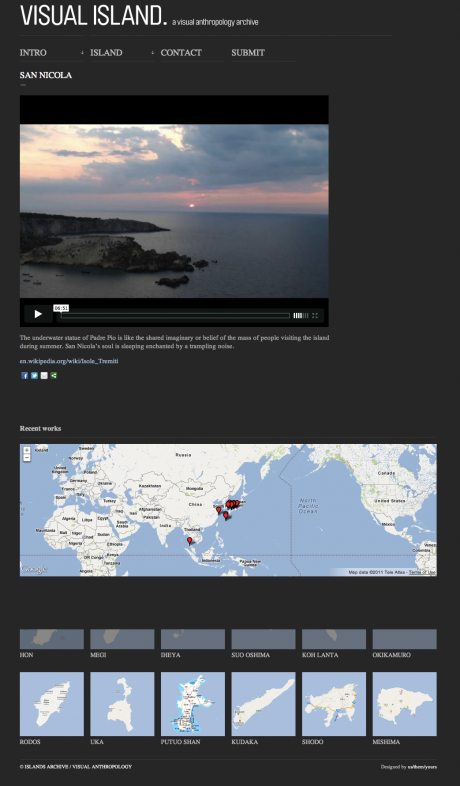Viewport: 460px width, 786px height.
Task: Open Terms of Use on map
Action: tap(422, 572)
